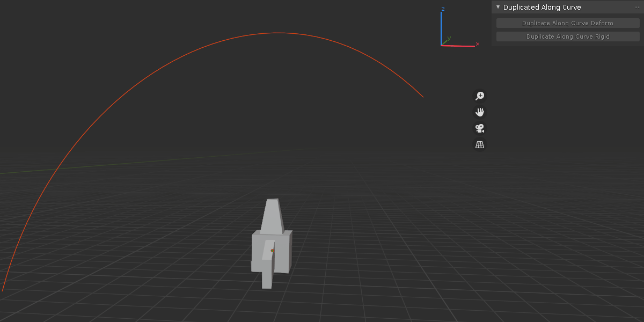Grab the panel drag handle dots
The height and width of the screenshot is (322, 644).
pos(638,7)
